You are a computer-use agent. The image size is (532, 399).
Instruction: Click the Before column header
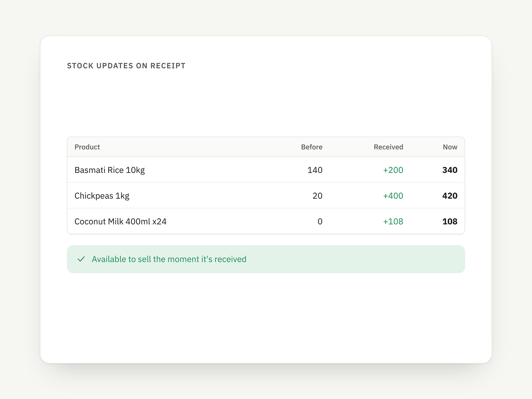tap(312, 147)
